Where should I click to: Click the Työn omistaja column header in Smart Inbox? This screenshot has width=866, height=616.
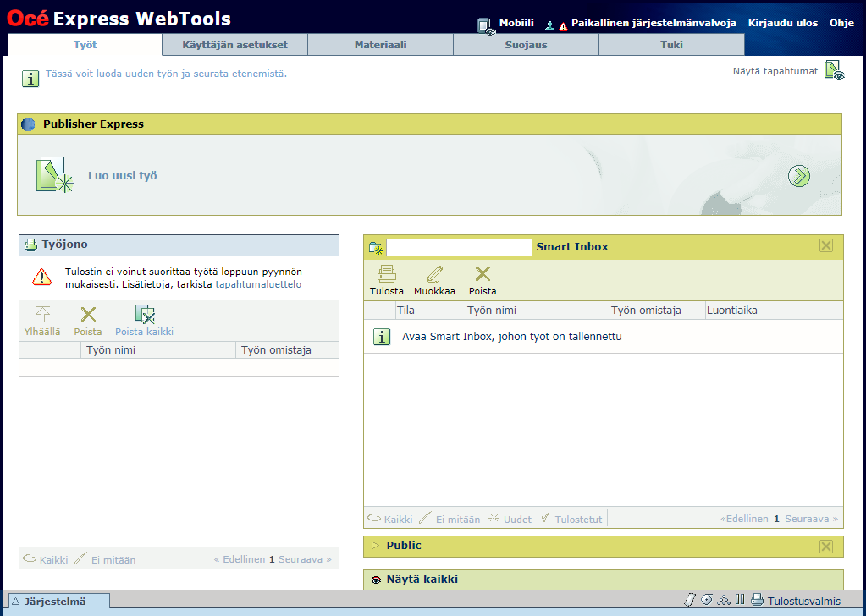point(657,311)
